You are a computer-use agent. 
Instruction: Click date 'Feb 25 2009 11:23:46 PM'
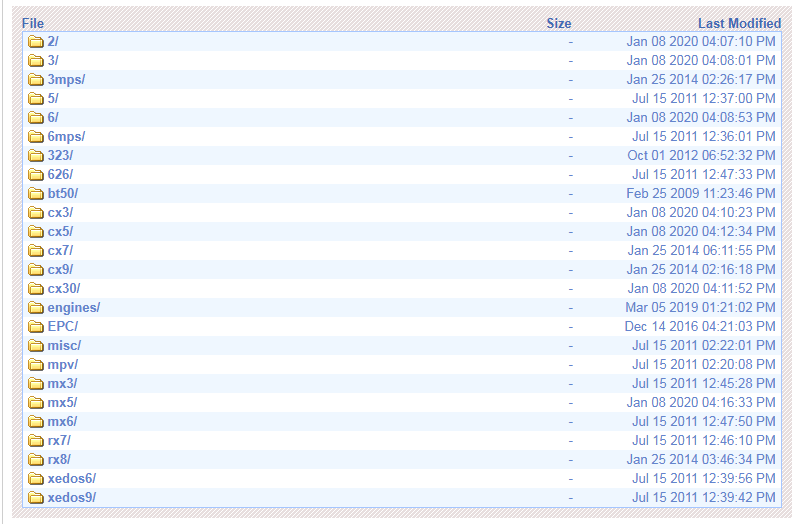[x=701, y=194]
